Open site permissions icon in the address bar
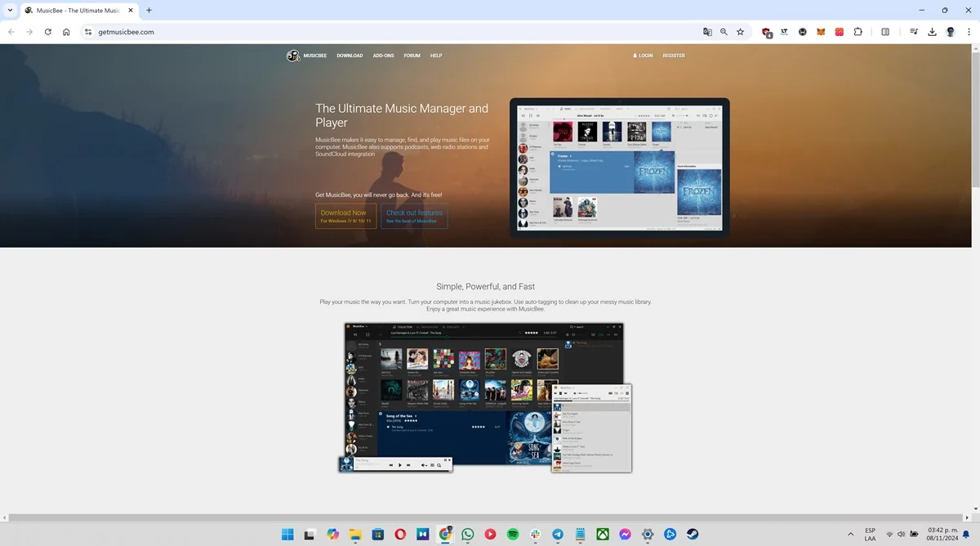This screenshot has width=980, height=546. (87, 32)
